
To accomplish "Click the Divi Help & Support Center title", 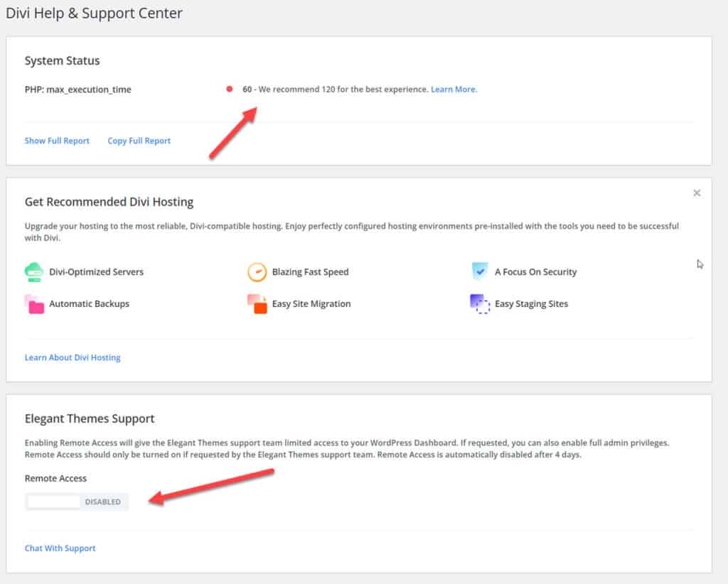I will pyautogui.click(x=95, y=13).
